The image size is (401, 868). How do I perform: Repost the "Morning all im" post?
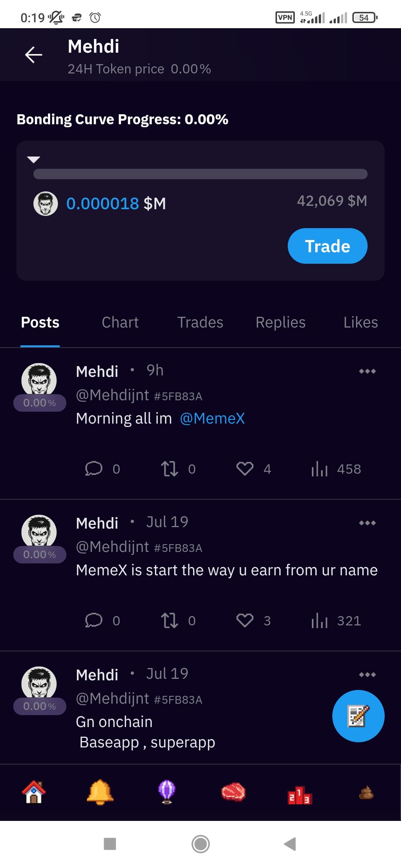(x=169, y=469)
